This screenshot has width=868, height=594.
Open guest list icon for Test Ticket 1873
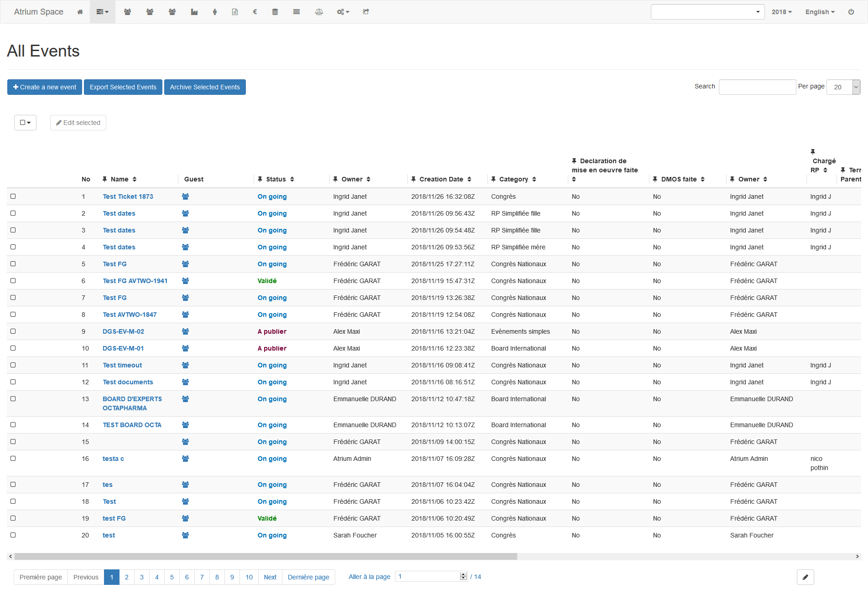pyautogui.click(x=185, y=196)
